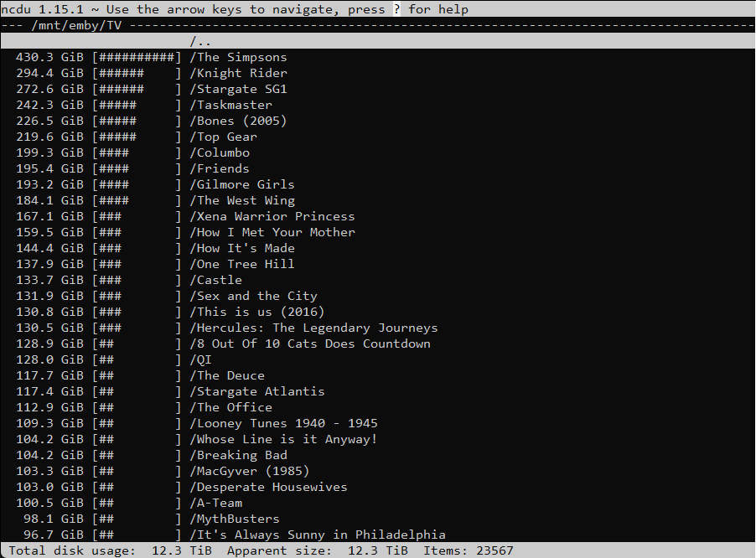Screen dimensions: 756x558
Task: Click the /Stargate SG1 entry
Action: (x=377, y=89)
